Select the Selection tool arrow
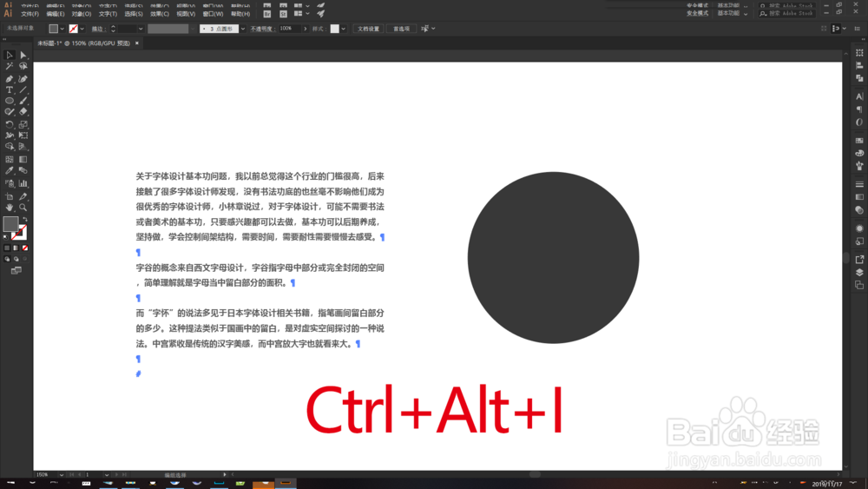The height and width of the screenshot is (489, 868). click(10, 55)
